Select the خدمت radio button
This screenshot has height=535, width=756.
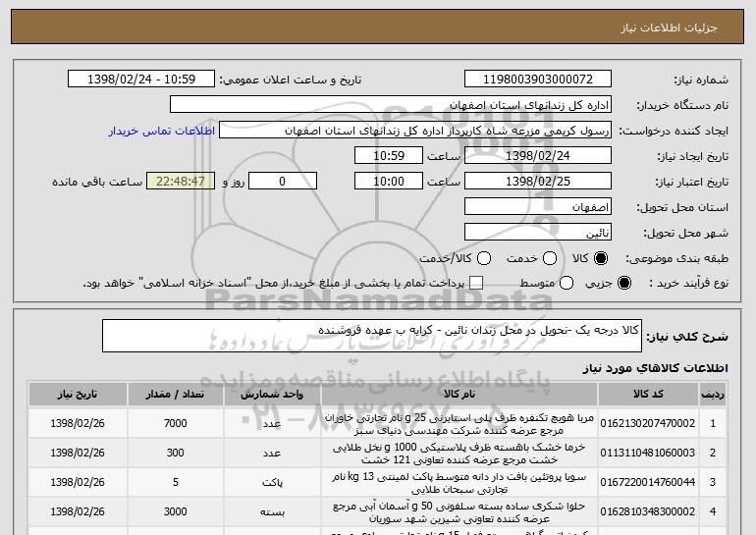click(550, 259)
